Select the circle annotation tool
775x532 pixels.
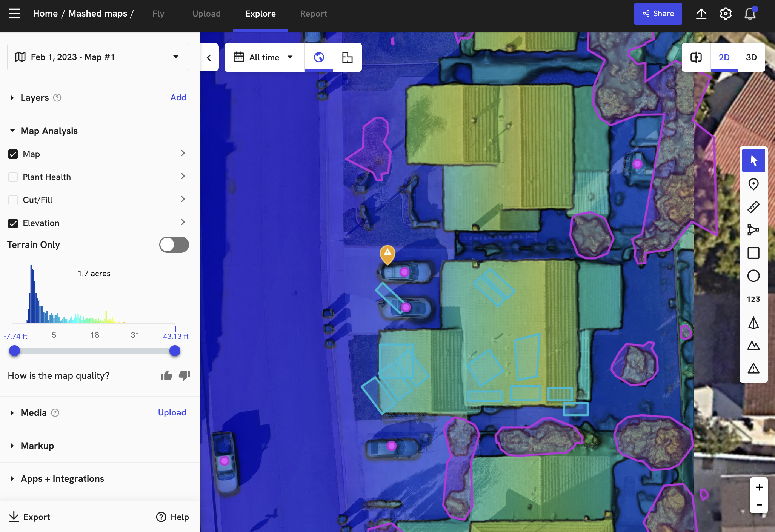[x=753, y=276]
